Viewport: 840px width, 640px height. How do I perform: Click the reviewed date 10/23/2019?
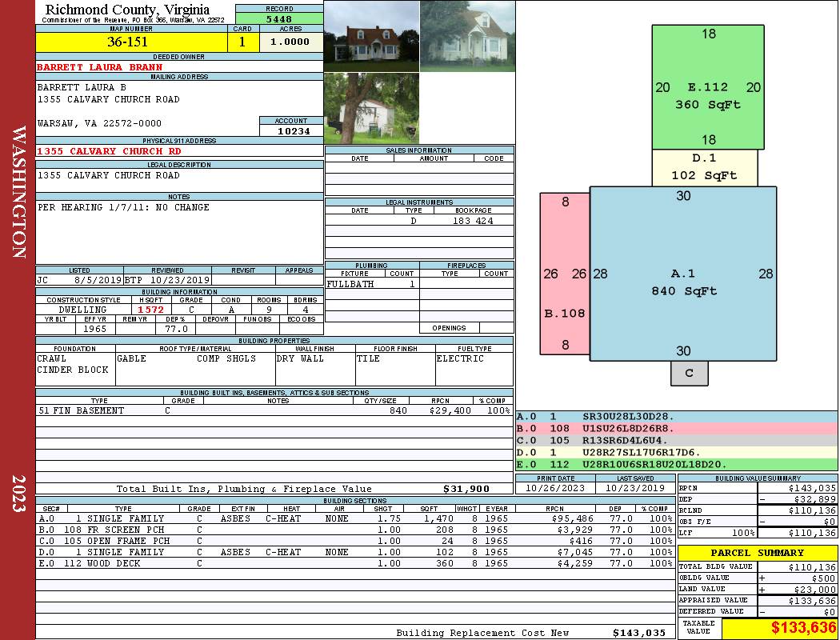pyautogui.click(x=180, y=279)
